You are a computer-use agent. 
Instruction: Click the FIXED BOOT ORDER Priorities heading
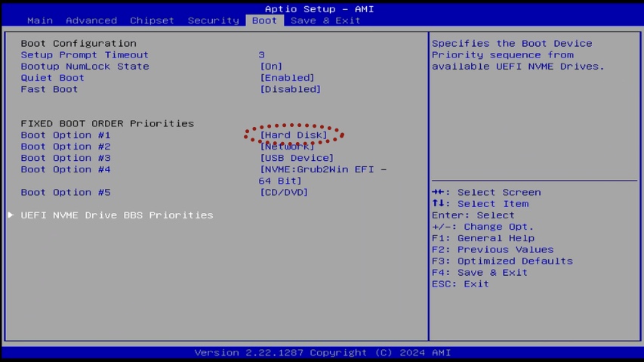tap(107, 123)
